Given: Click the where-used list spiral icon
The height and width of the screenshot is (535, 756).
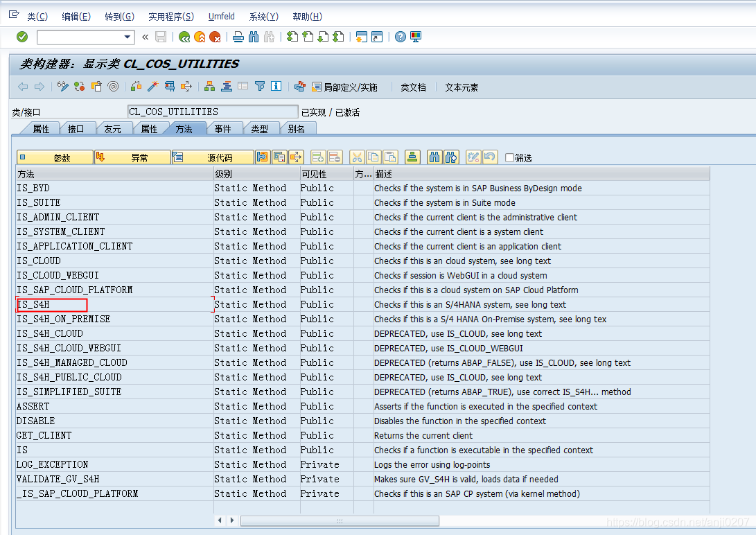Looking at the screenshot, I should (x=114, y=87).
